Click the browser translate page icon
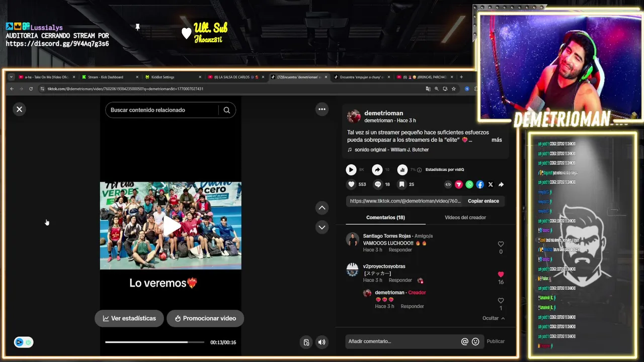This screenshot has height=362, width=644. [428, 89]
